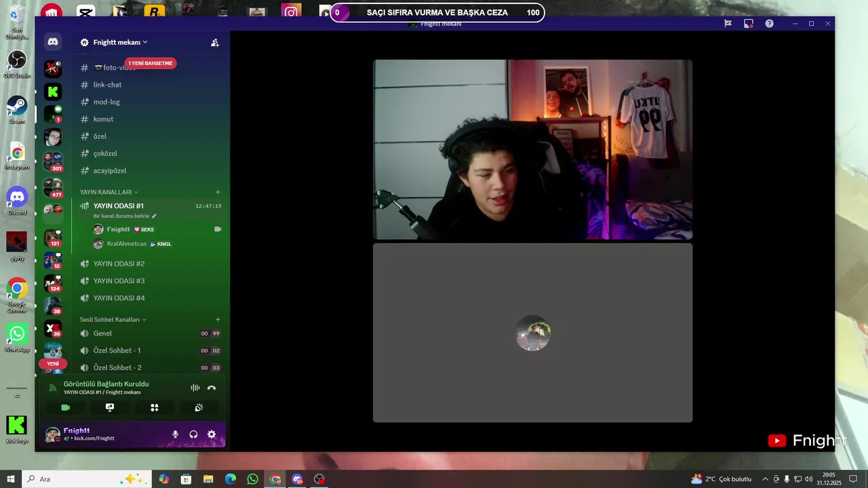Screen dimensions: 868x488
Task: Open the acayipözel channel
Action: 150,171
